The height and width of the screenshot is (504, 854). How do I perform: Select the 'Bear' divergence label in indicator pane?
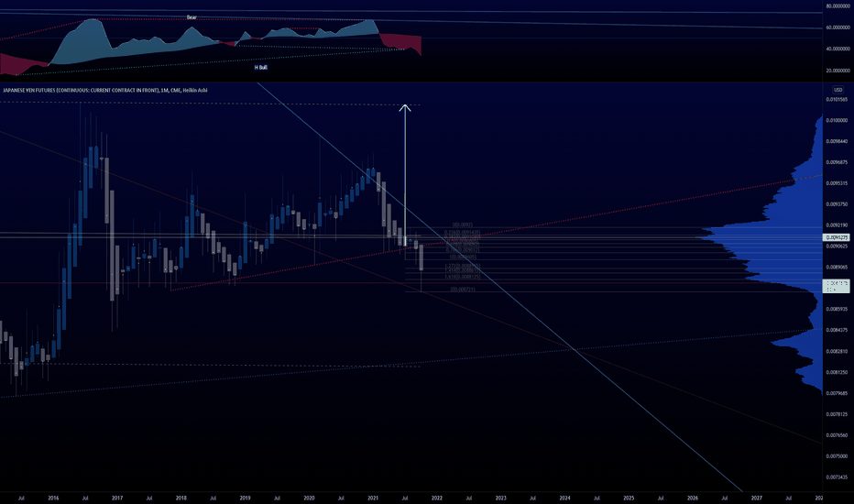pos(192,17)
